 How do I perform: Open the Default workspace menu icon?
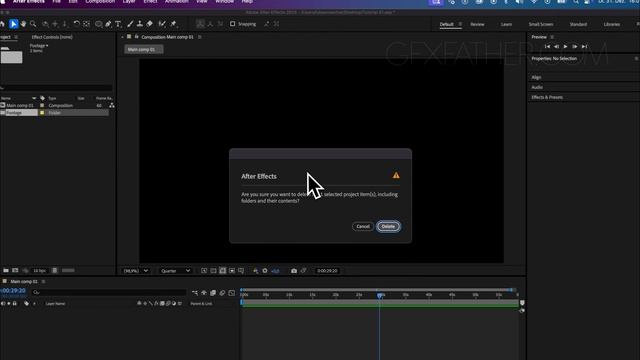pos(460,24)
